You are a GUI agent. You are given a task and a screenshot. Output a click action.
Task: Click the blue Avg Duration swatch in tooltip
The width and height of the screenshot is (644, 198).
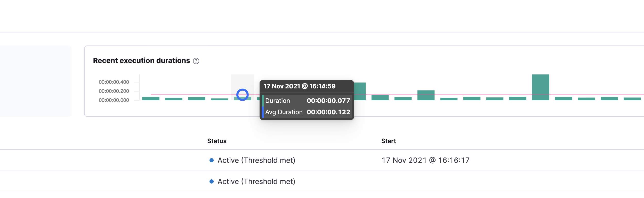pyautogui.click(x=263, y=112)
